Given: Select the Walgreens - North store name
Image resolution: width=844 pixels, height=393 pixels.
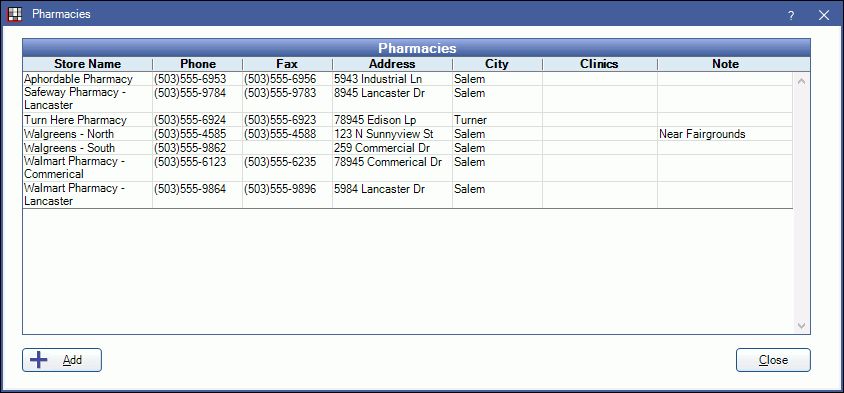Looking at the screenshot, I should pyautogui.click(x=69, y=134).
